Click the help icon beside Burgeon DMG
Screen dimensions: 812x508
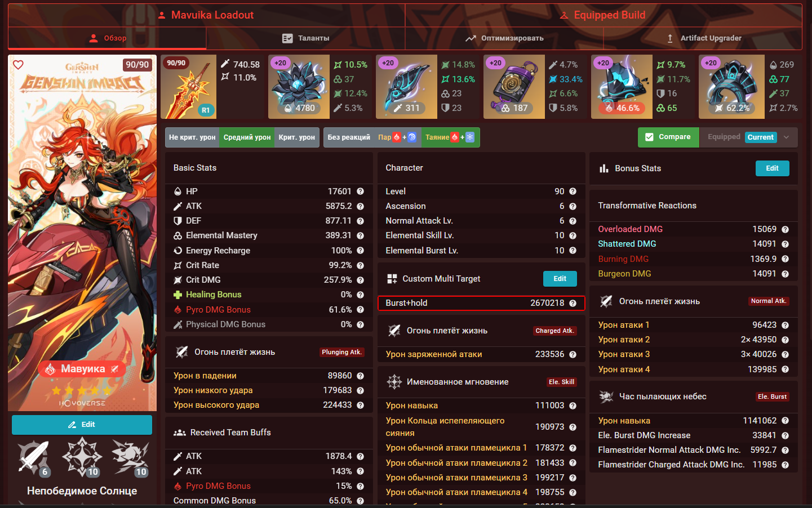[785, 274]
